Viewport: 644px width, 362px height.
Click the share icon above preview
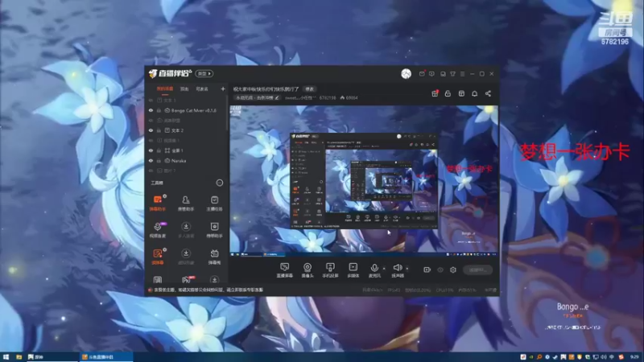488,93
